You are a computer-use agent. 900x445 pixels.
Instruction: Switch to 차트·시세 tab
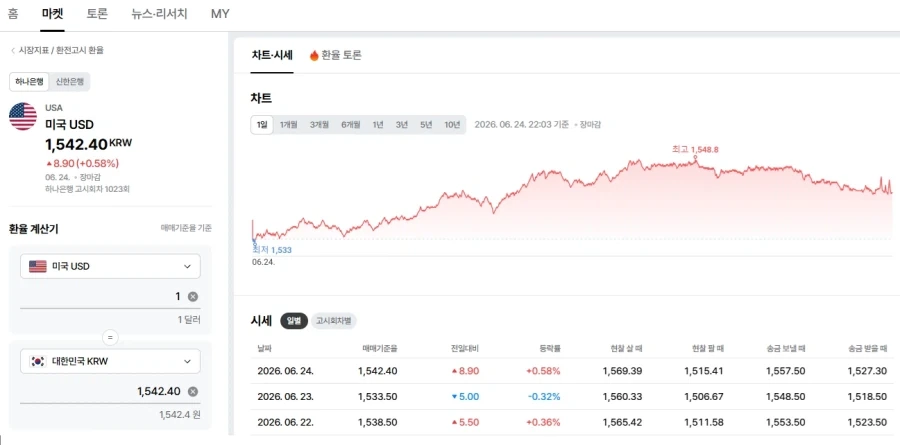coord(272,55)
